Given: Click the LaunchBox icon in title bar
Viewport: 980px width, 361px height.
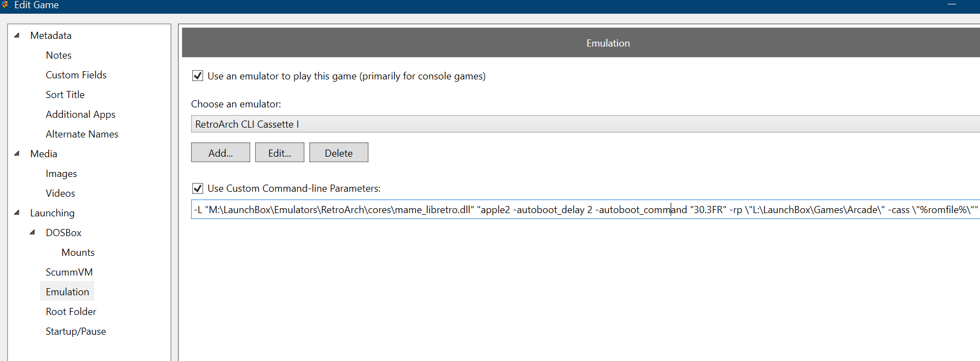Looking at the screenshot, I should click(x=5, y=4).
